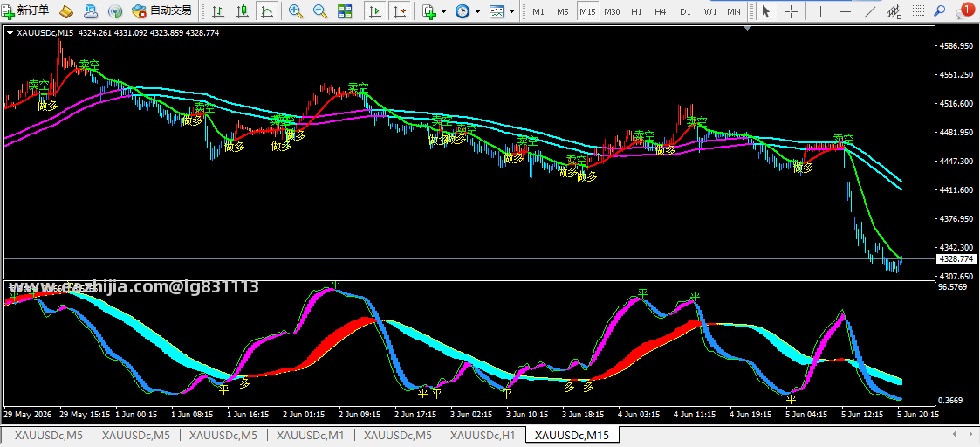Image resolution: width=980 pixels, height=447 pixels.
Task: Switch chart to bar chart
Action: tap(218, 10)
